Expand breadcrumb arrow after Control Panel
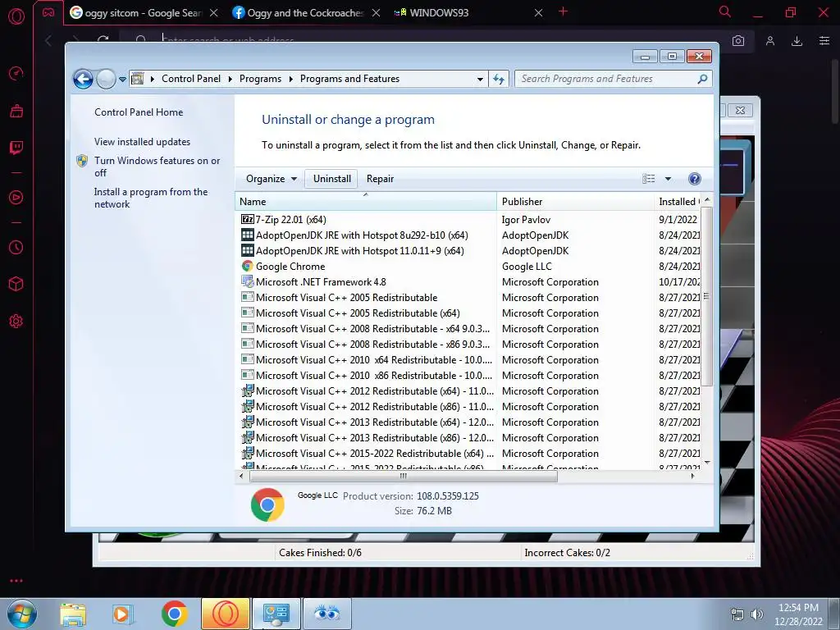Viewport: 840px width, 630px height. 230,80
